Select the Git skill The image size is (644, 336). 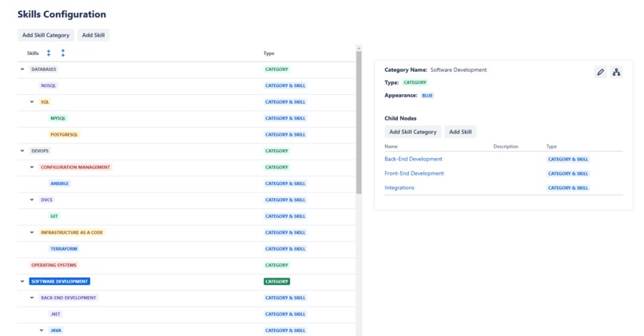coord(54,216)
